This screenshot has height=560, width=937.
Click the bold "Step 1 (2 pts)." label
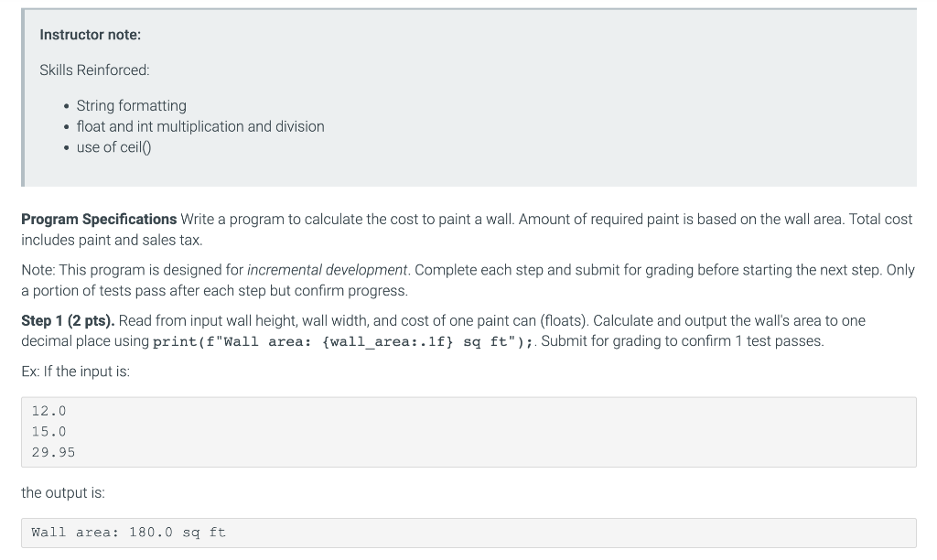pyautogui.click(x=68, y=321)
